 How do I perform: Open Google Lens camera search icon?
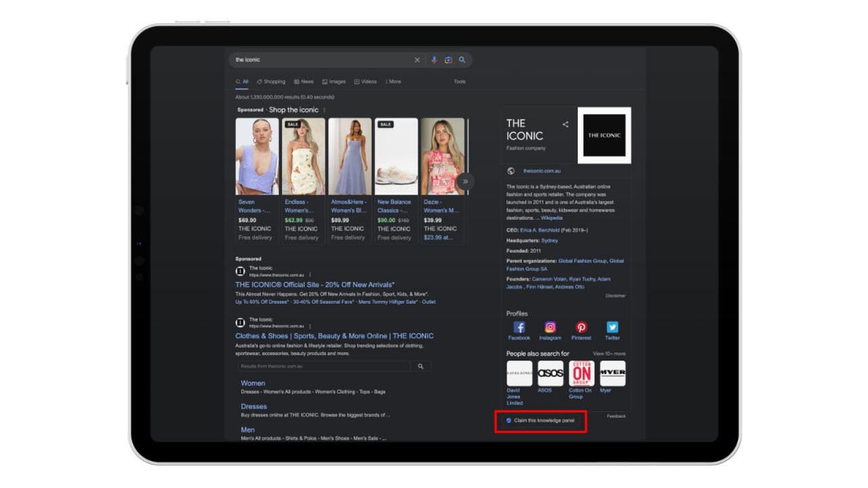[448, 60]
